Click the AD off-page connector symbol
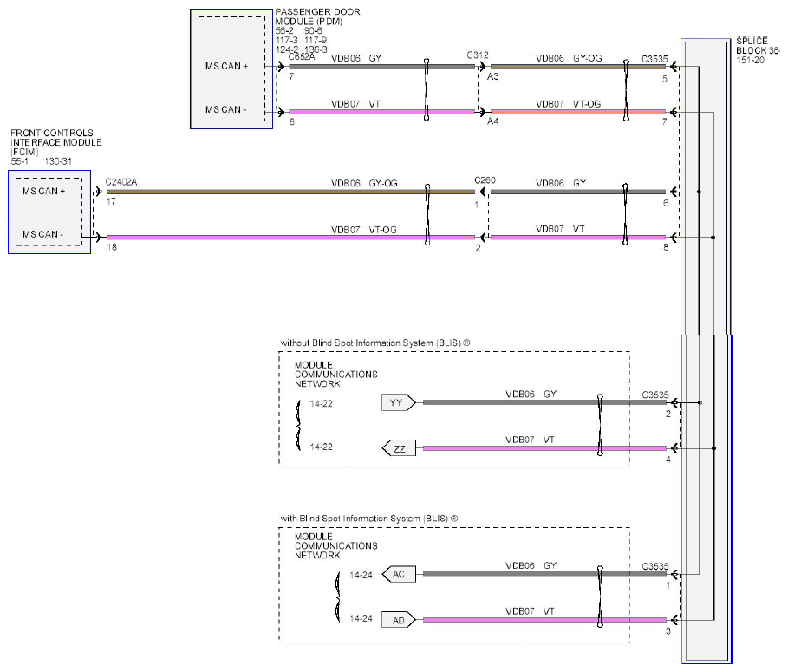 (x=399, y=620)
